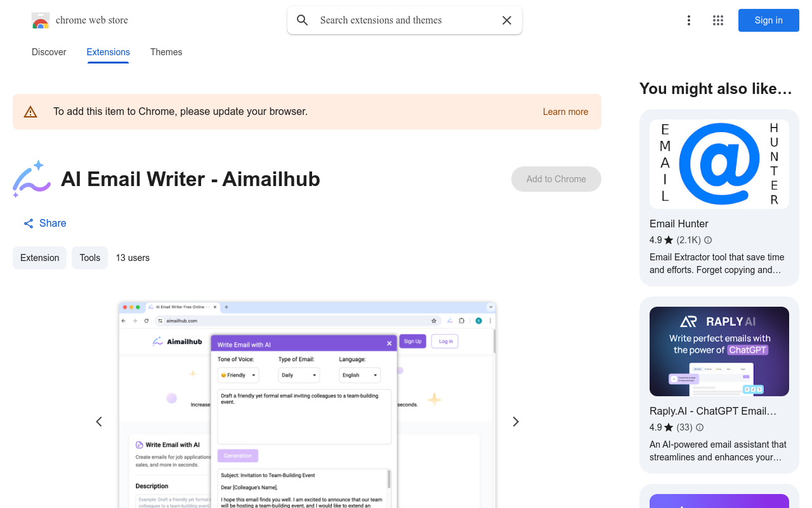This screenshot has width=812, height=508.
Task: Click Email Hunter star rating icon
Action: [669, 240]
